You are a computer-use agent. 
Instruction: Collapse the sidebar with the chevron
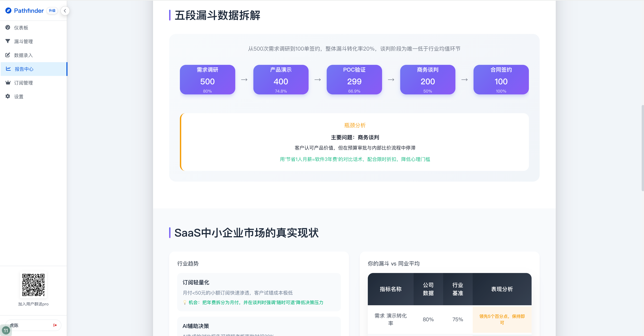point(65,11)
